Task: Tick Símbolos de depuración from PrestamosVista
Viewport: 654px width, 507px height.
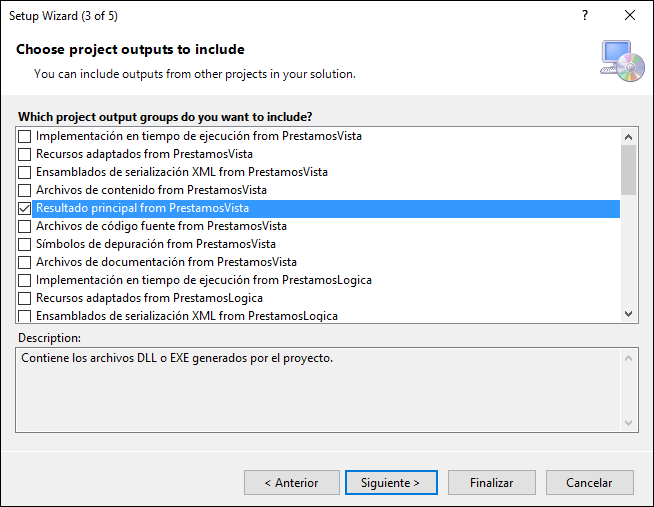Action: 25,244
